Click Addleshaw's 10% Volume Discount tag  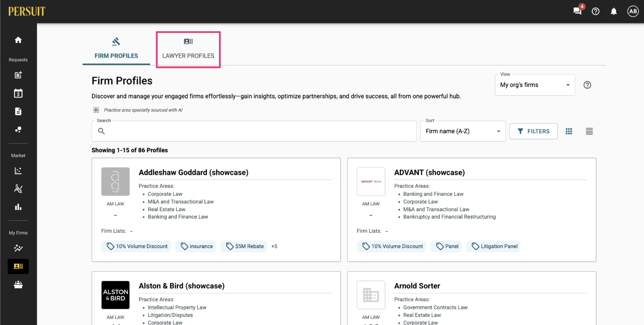[x=136, y=246]
